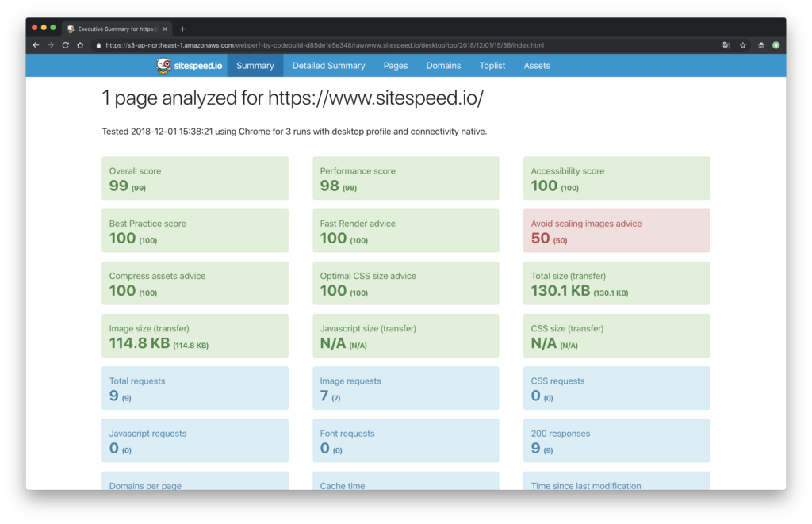
Task: Open the translate page icon
Action: pyautogui.click(x=726, y=45)
